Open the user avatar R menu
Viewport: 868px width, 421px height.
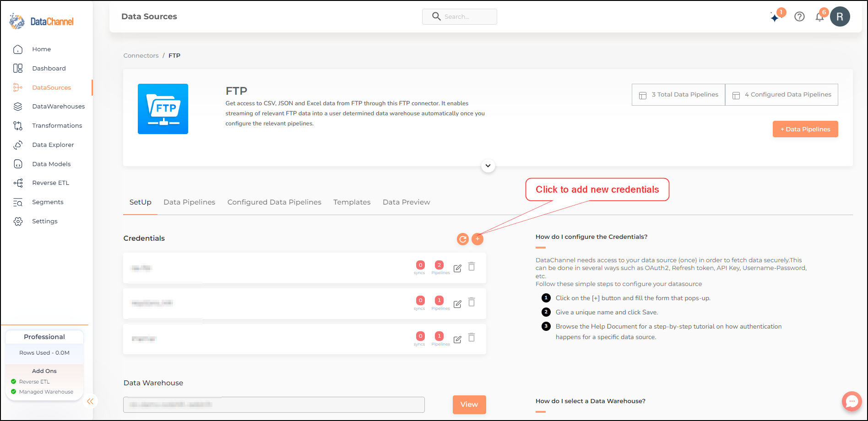840,16
